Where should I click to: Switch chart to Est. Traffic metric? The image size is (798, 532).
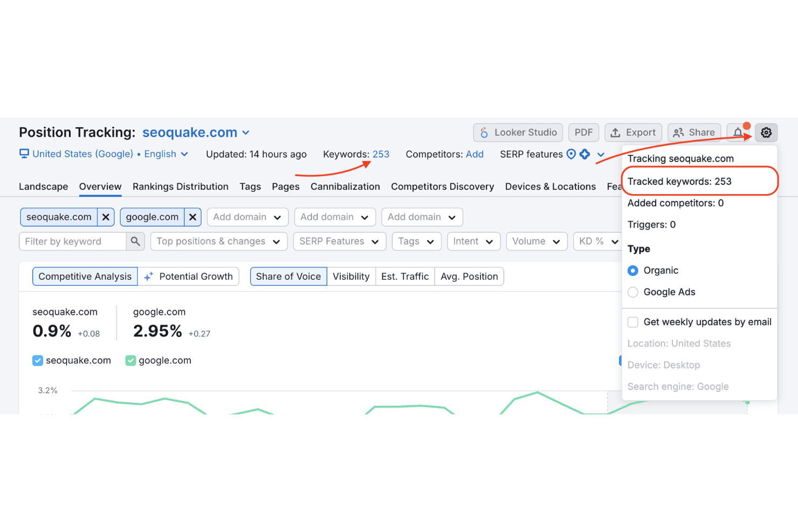[x=405, y=277]
